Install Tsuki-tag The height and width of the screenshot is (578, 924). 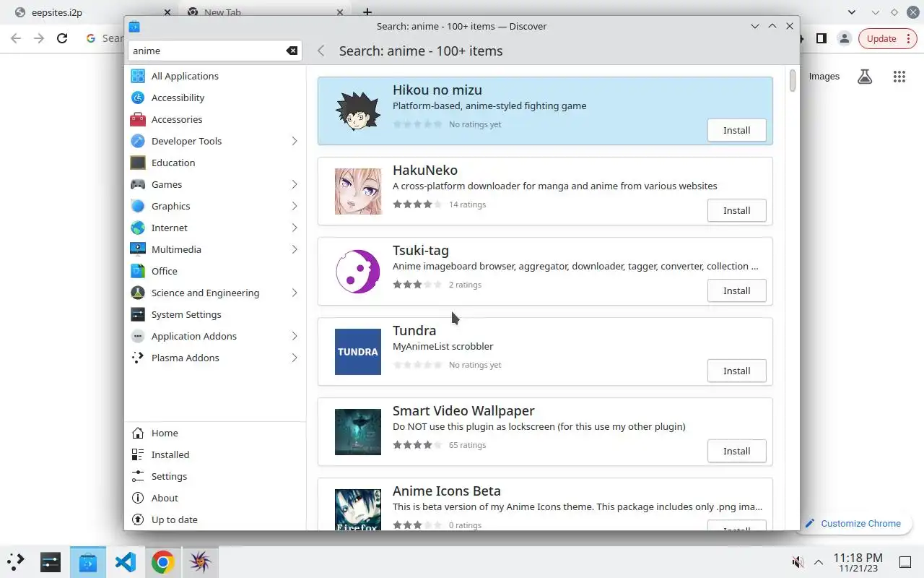[x=736, y=290]
